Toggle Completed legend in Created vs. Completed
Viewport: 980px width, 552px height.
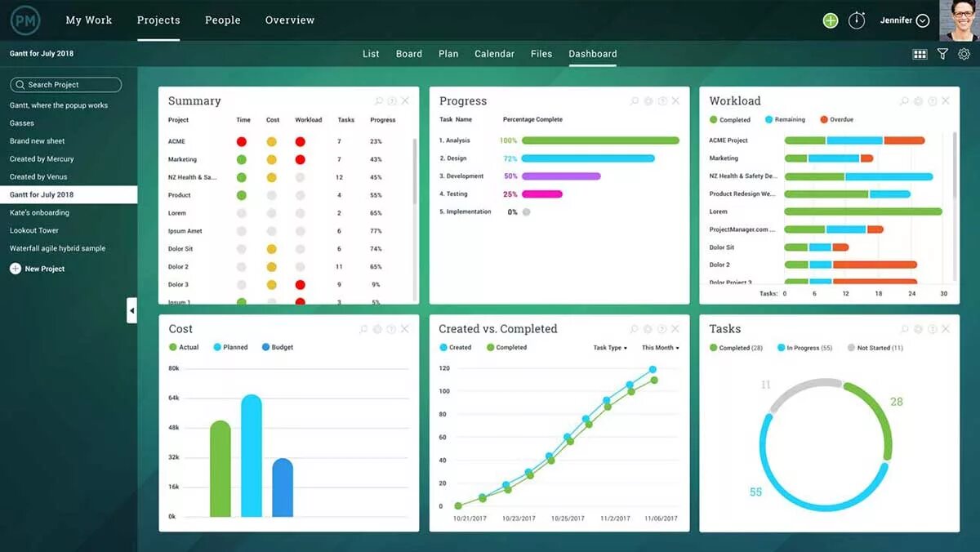(x=506, y=348)
